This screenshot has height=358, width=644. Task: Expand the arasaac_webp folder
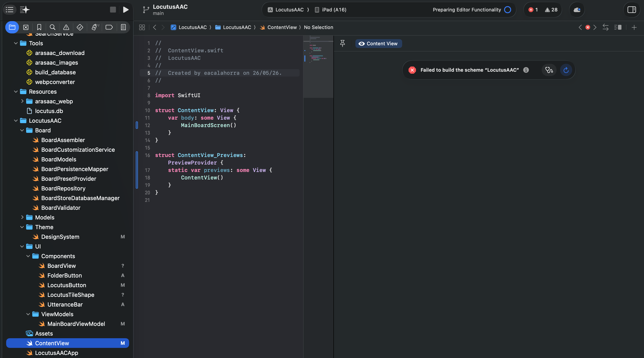click(x=22, y=101)
